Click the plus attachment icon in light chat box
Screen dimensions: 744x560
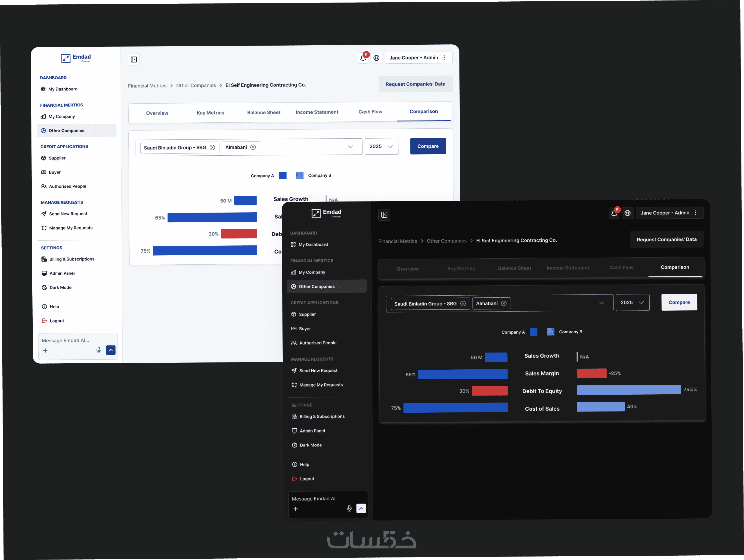[45, 350]
